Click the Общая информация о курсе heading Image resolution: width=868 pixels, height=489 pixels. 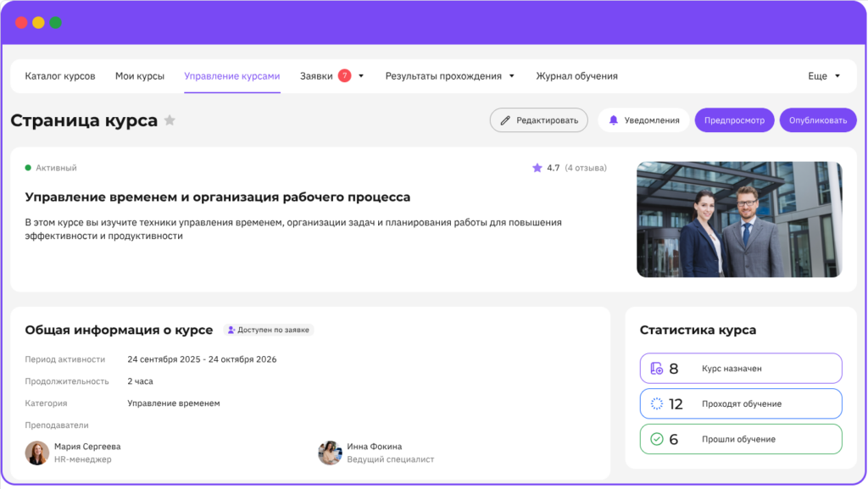(119, 331)
